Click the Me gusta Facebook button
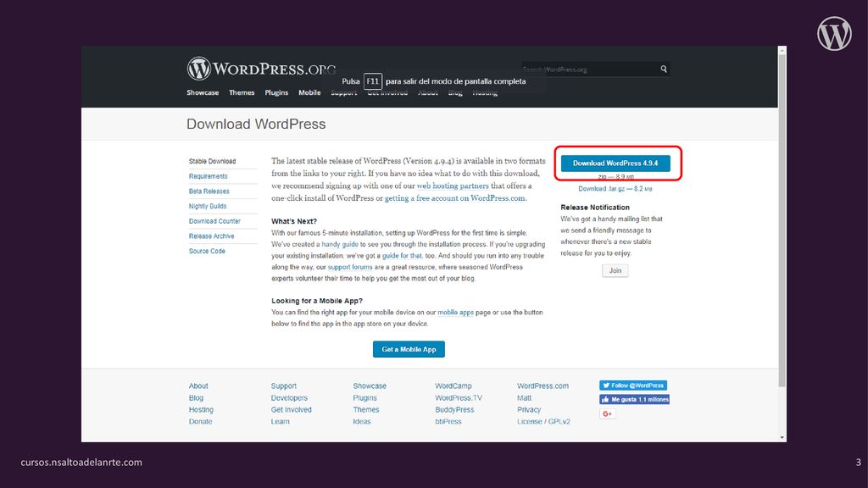 (634, 399)
